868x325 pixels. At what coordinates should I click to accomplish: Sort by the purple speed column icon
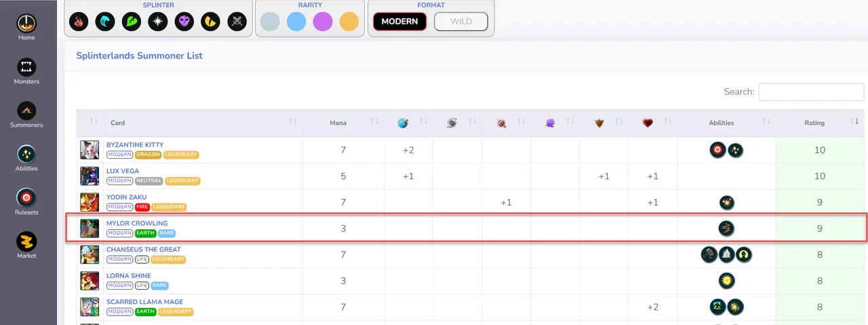coord(550,123)
